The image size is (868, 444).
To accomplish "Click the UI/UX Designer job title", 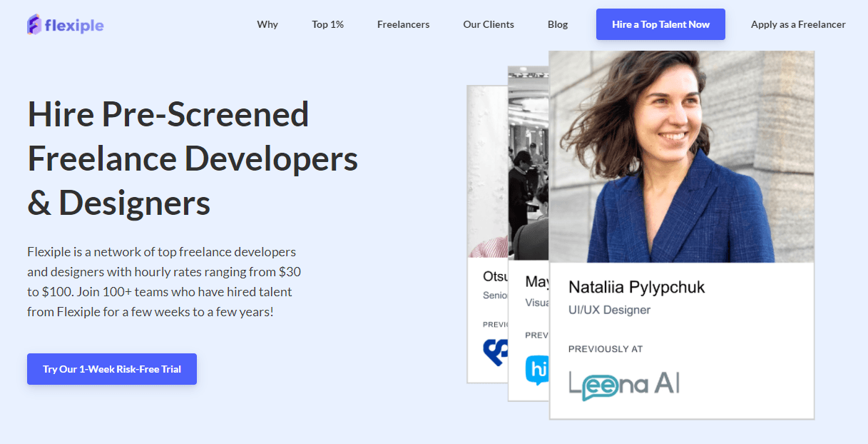I will point(609,310).
